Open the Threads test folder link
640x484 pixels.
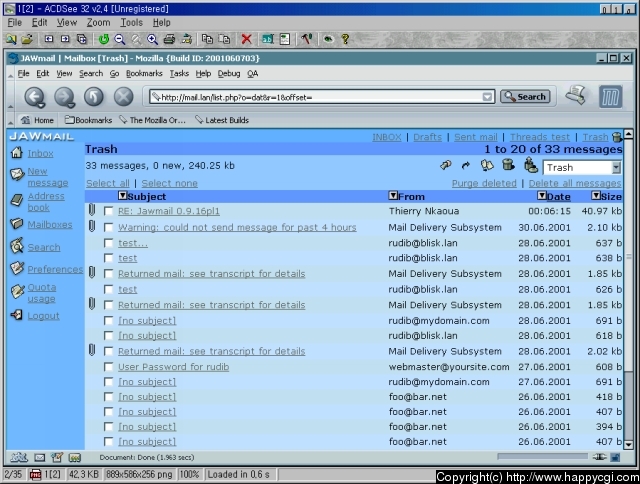540,137
